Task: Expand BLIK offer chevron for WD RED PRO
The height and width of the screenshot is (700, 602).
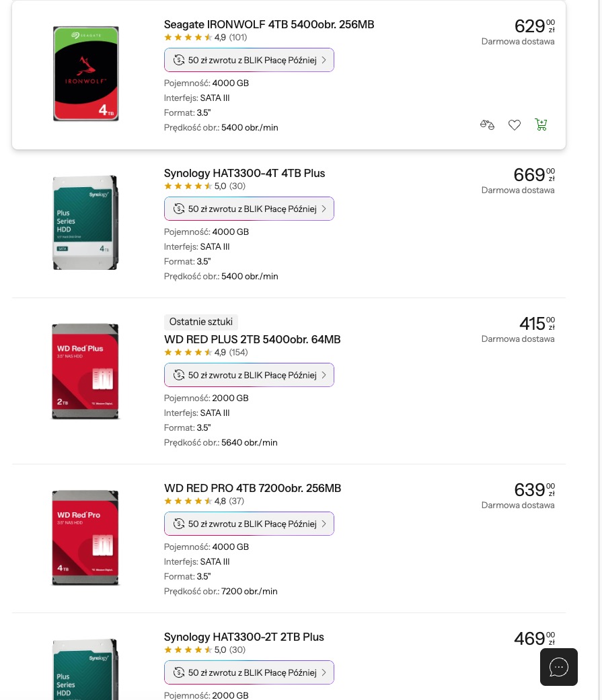Action: point(324,524)
